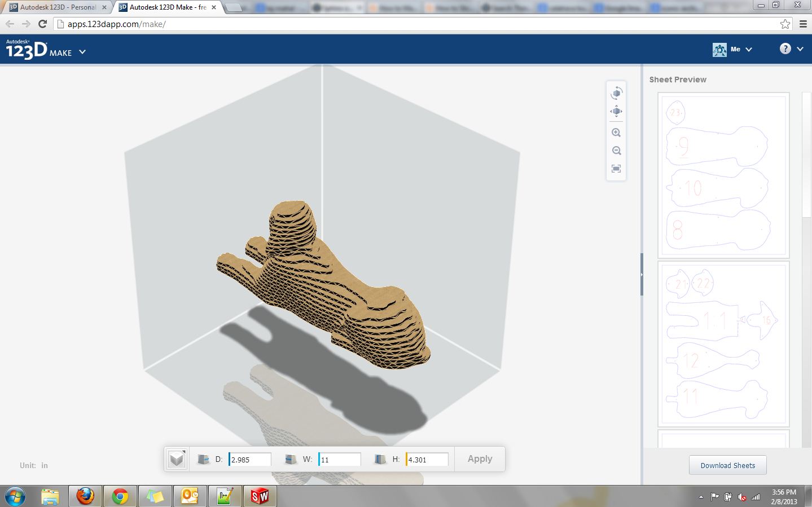The image size is (812, 507).
Task: Click the taskbar clock showing 3:56 PM
Action: coord(784,497)
